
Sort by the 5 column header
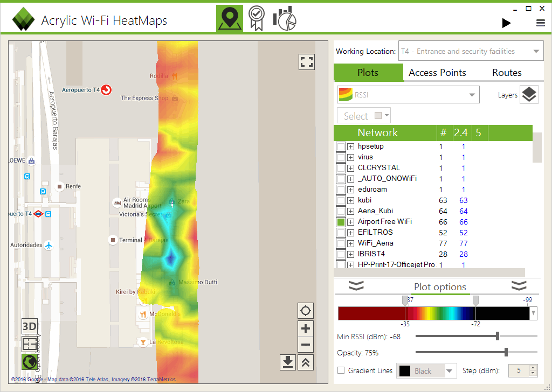point(479,132)
